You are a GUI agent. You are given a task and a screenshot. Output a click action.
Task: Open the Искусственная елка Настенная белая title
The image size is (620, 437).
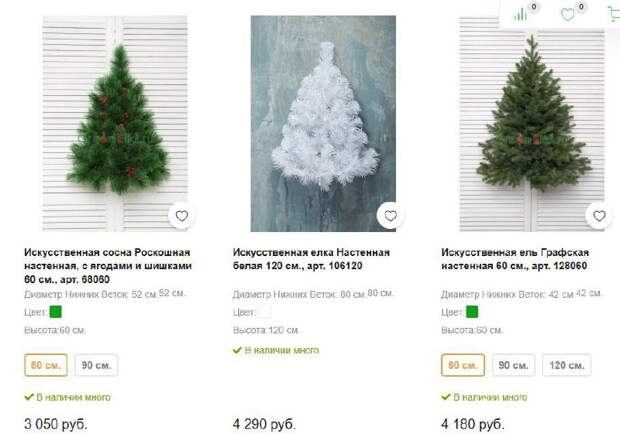[x=311, y=259]
